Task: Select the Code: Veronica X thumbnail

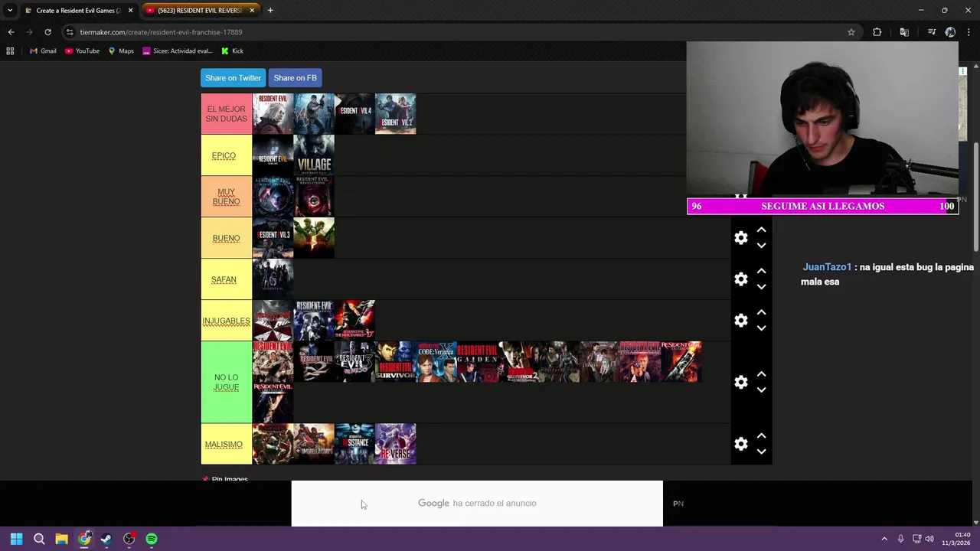Action: (x=436, y=362)
